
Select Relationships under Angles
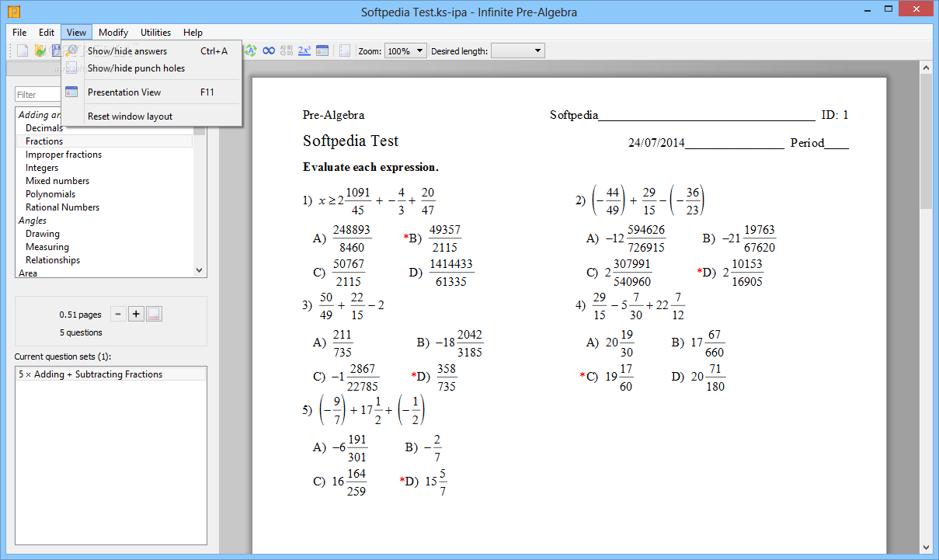[53, 260]
